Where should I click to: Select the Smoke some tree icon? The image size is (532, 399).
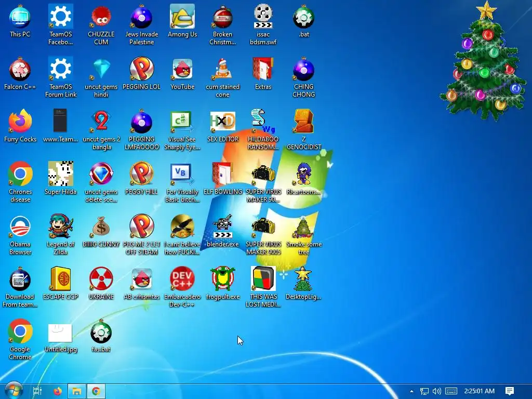303,227
